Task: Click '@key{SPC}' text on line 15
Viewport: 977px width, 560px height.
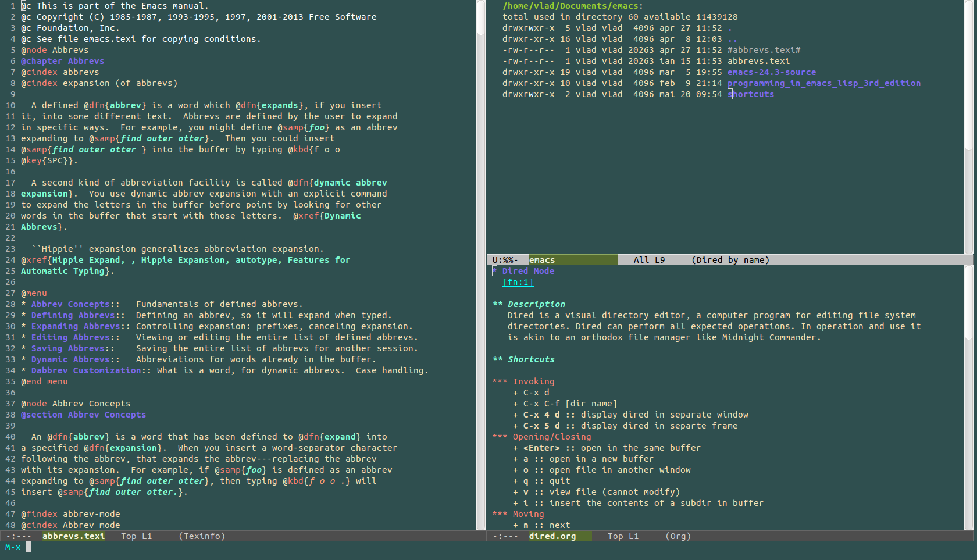Action: [47, 160]
